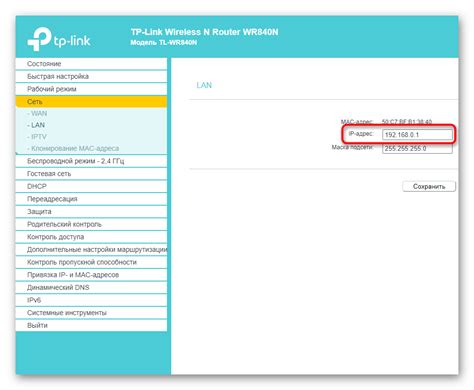474x390 pixels.
Task: Select the LAN submenu entry
Action: tap(36, 125)
